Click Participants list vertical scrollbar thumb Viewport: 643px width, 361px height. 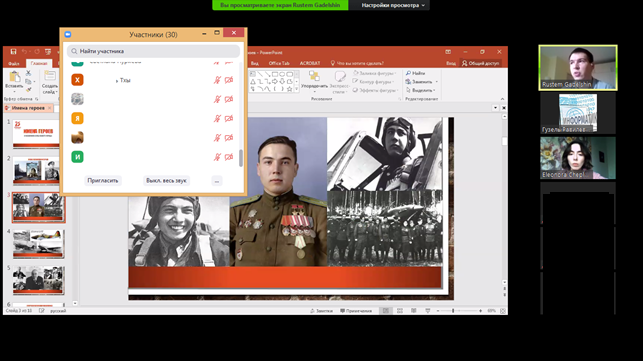(241, 158)
